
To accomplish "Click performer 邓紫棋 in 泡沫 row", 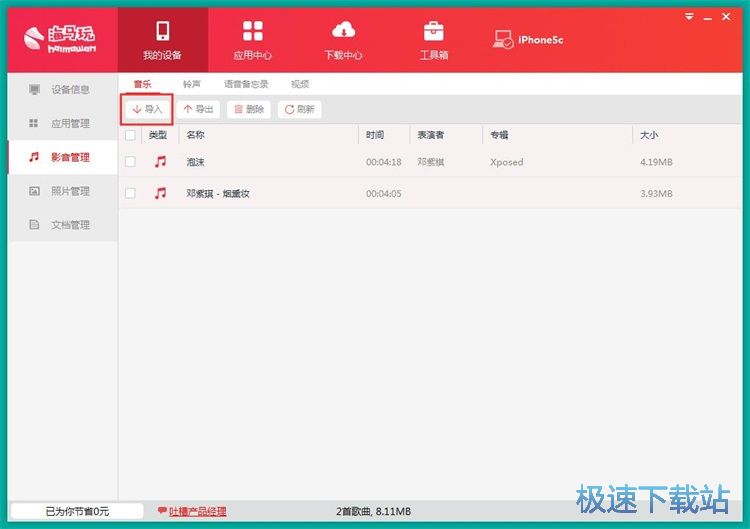I will (430, 162).
